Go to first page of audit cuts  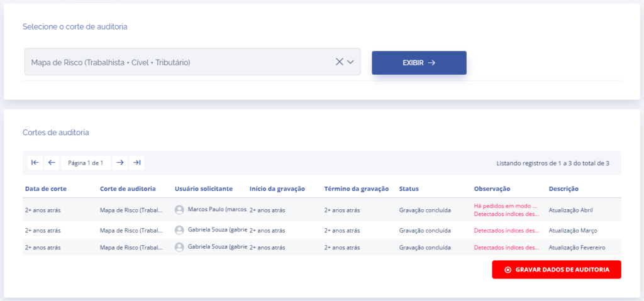35,163
